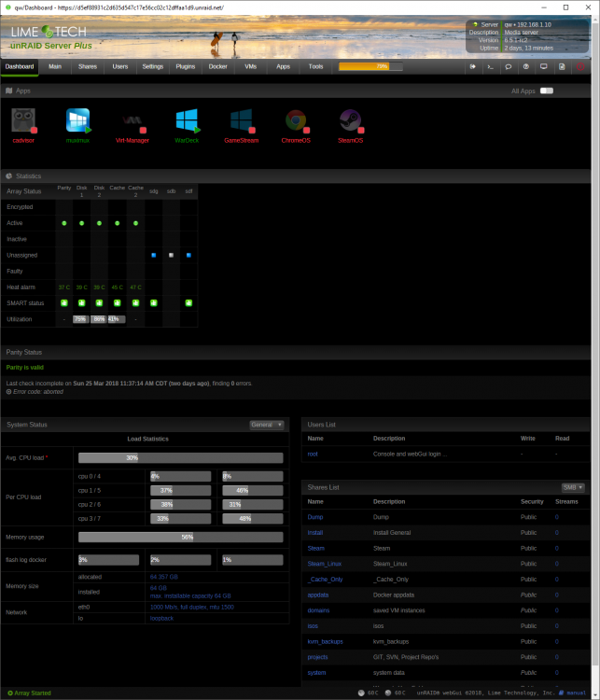Viewport: 600px width, 700px height.
Task: Click the Help question mark icon
Action: pos(526,66)
